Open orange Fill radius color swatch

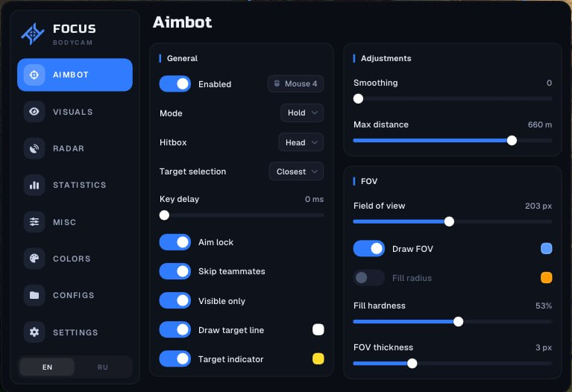547,278
